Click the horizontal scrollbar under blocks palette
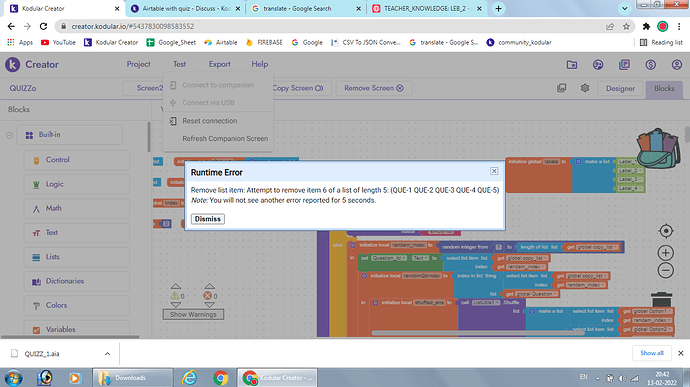 [70, 337]
